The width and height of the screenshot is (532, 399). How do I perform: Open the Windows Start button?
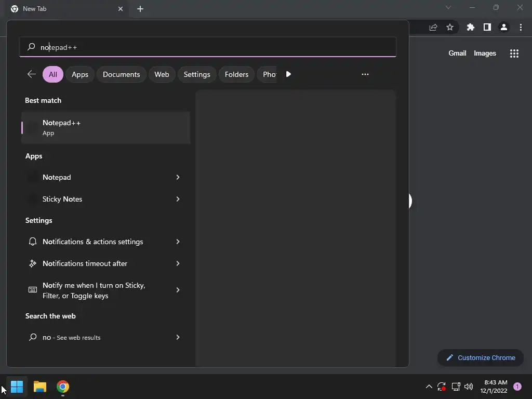(x=17, y=387)
